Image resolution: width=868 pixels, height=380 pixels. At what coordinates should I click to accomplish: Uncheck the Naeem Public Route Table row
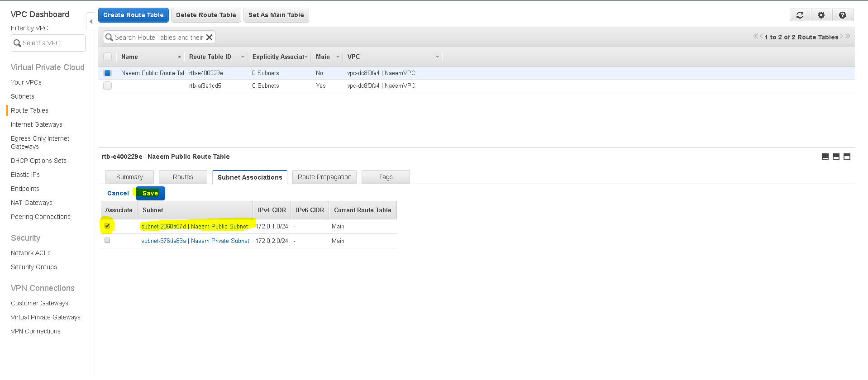click(x=107, y=73)
